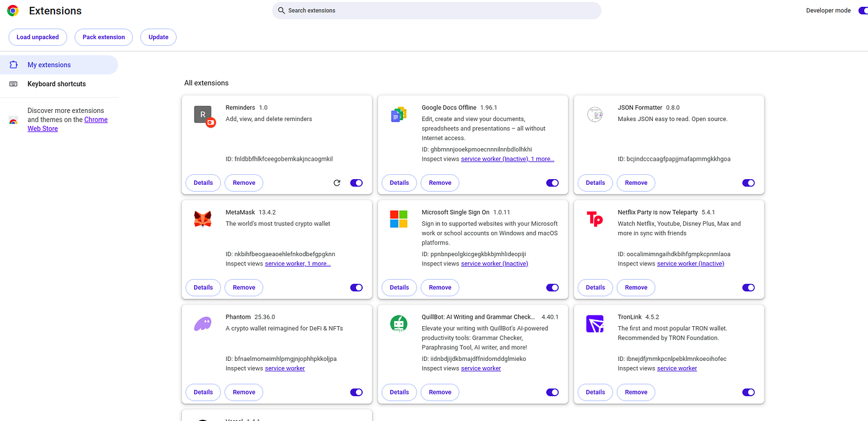868x421 pixels.
Task: Click the Phantom ghost icon
Action: tap(203, 324)
